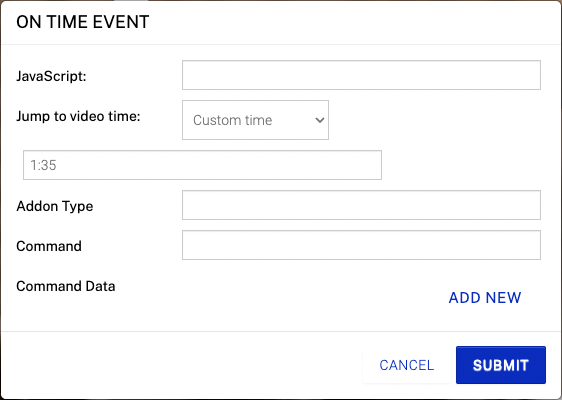Click the Jump to video time: label
This screenshot has height=400, width=562.
(78, 116)
